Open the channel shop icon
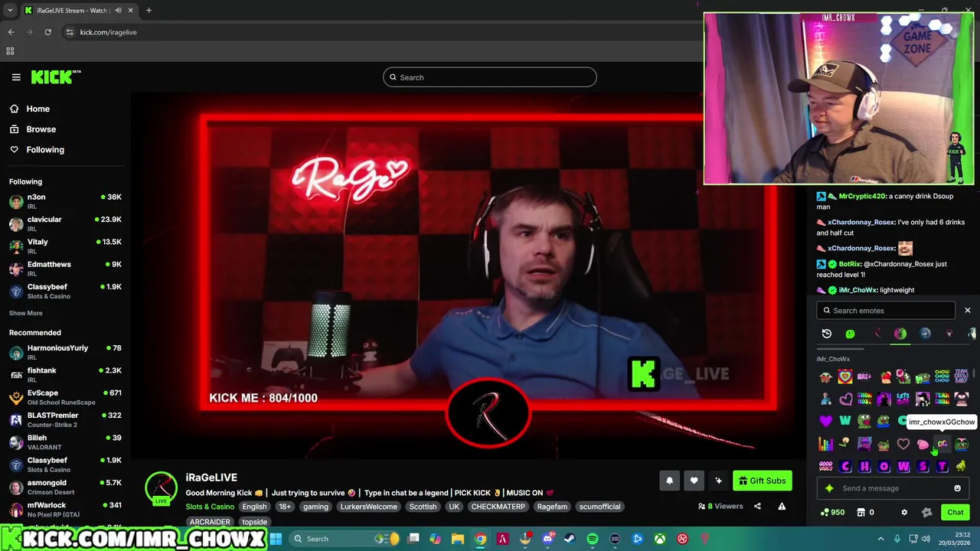The image size is (980, 551). click(x=861, y=512)
